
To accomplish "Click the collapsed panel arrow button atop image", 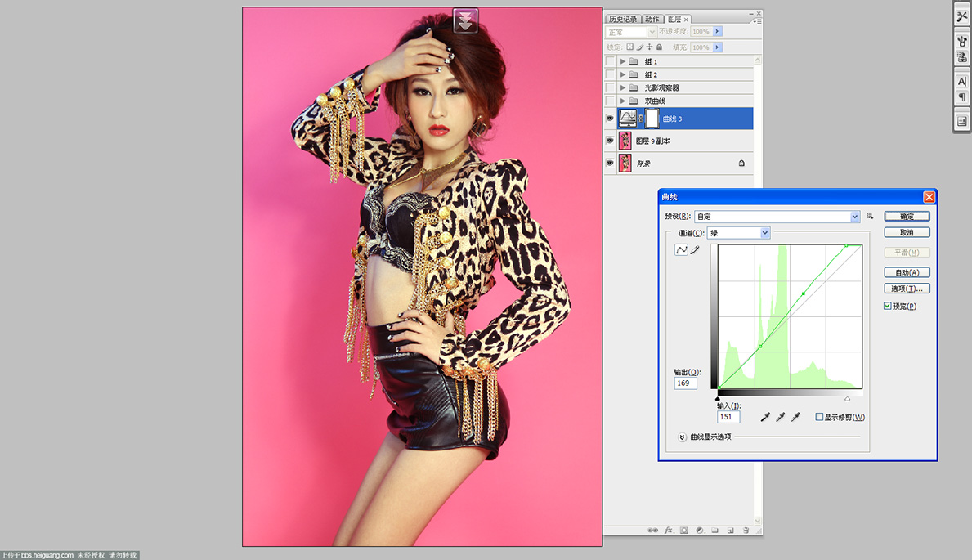I will 465,20.
